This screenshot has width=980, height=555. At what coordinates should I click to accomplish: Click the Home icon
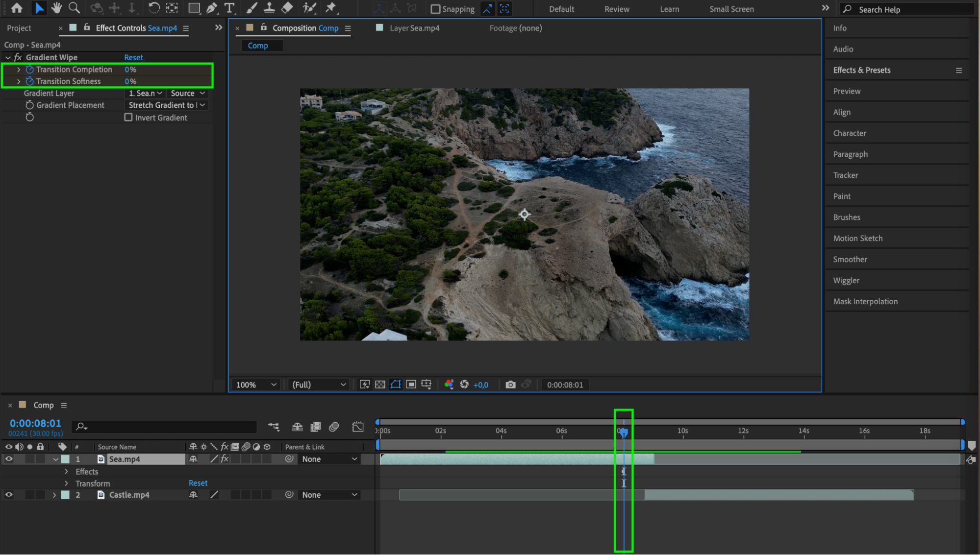point(17,8)
